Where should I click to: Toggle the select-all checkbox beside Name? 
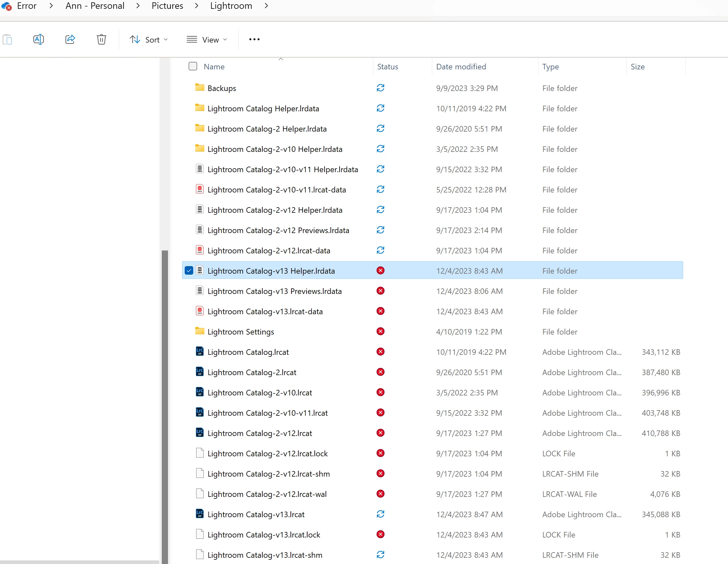click(x=193, y=66)
